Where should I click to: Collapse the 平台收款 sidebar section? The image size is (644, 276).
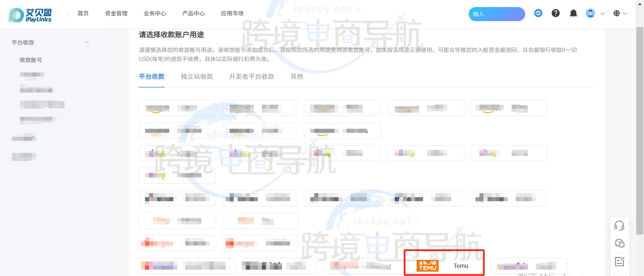pyautogui.click(x=87, y=43)
